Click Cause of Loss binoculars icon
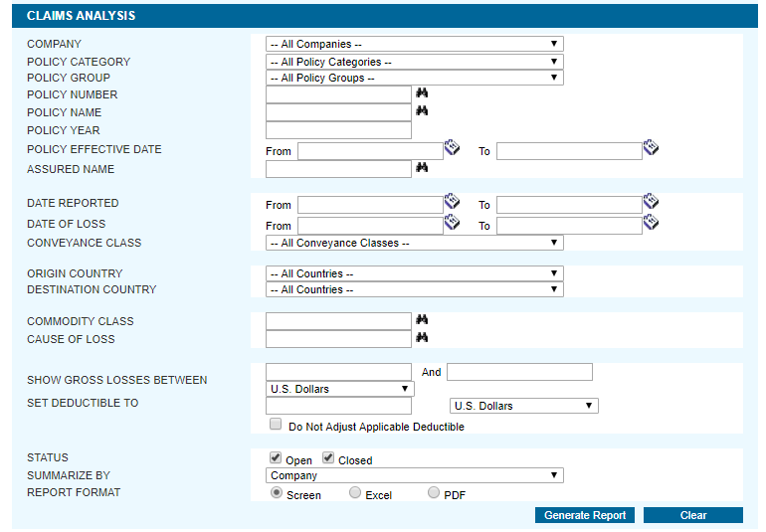The width and height of the screenshot is (766, 532). click(422, 338)
